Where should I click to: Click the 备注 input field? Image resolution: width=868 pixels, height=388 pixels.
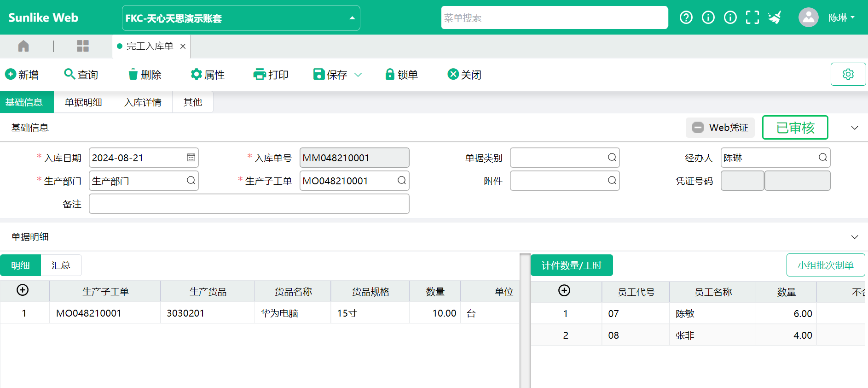pyautogui.click(x=249, y=204)
